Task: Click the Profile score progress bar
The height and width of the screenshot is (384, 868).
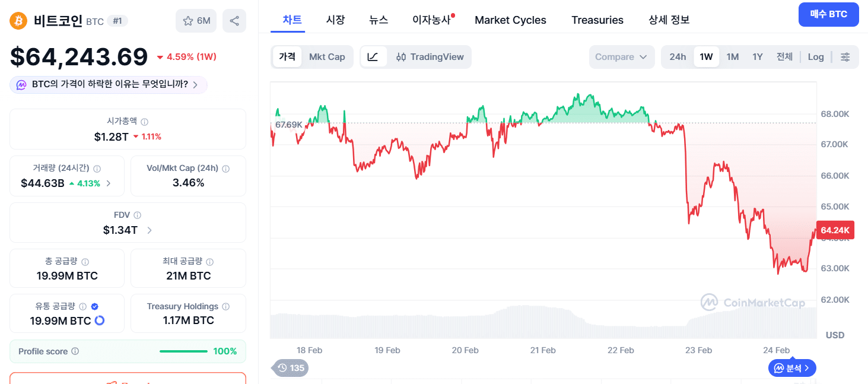Action: click(x=183, y=351)
